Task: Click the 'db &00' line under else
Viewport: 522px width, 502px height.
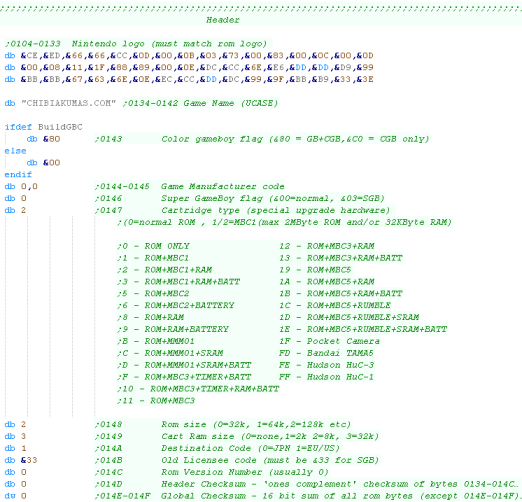Action: tap(43, 163)
